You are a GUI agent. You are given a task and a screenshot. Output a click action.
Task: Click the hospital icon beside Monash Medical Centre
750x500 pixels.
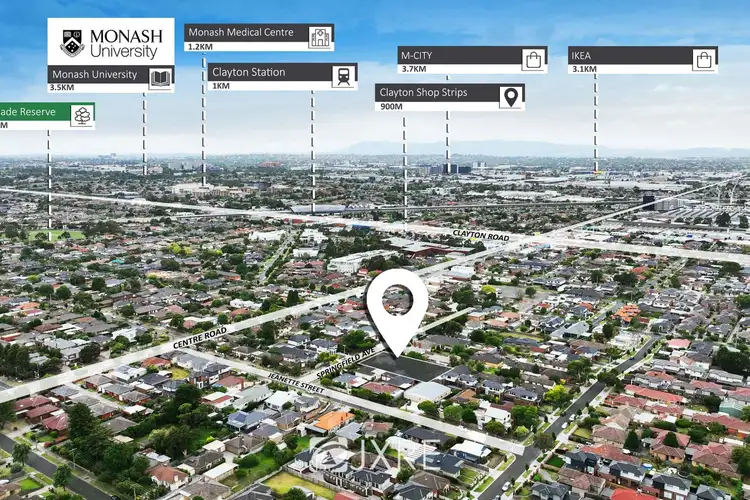319,37
